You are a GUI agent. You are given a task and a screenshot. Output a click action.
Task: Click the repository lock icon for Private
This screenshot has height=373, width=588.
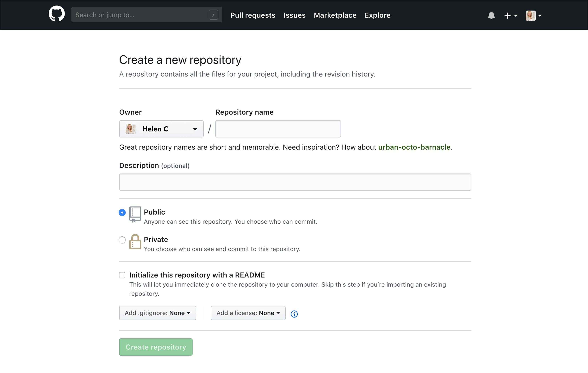[135, 241]
